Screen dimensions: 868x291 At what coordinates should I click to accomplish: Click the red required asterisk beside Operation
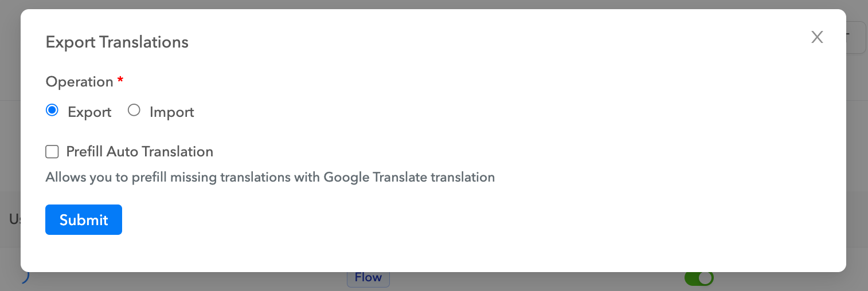120,81
